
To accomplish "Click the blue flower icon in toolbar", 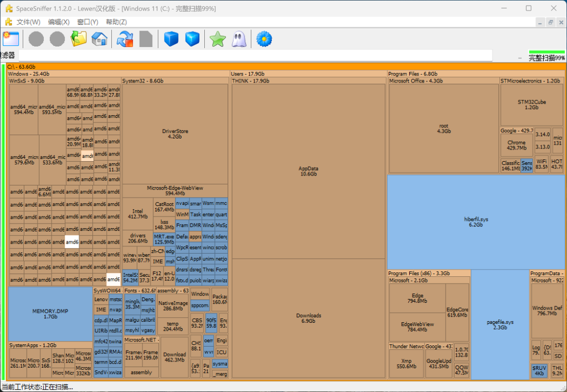I will coord(265,39).
